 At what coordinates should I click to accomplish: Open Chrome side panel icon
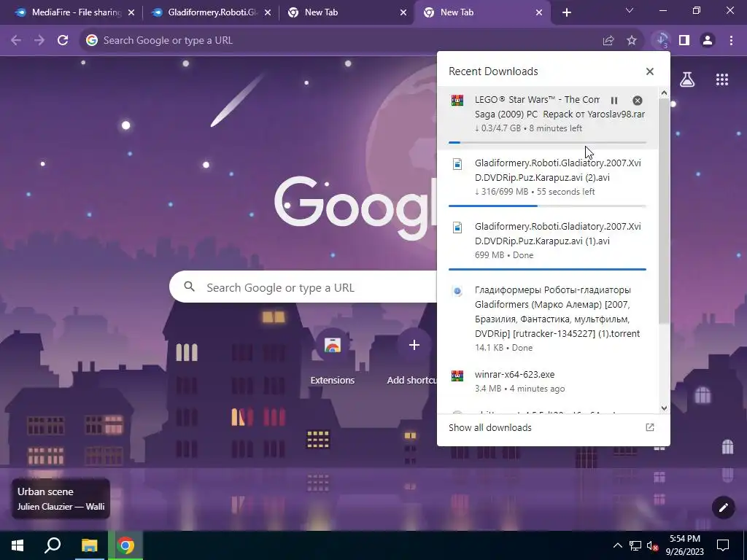(684, 41)
